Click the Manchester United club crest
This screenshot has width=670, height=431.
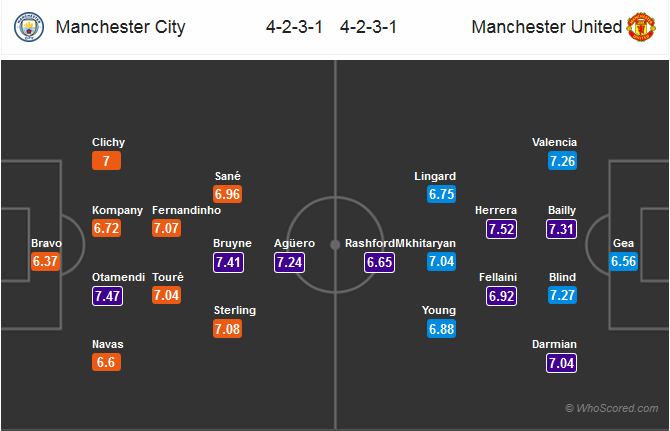(641, 27)
